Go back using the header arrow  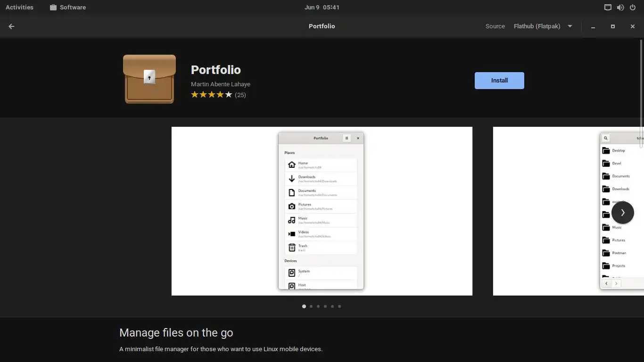click(11, 26)
